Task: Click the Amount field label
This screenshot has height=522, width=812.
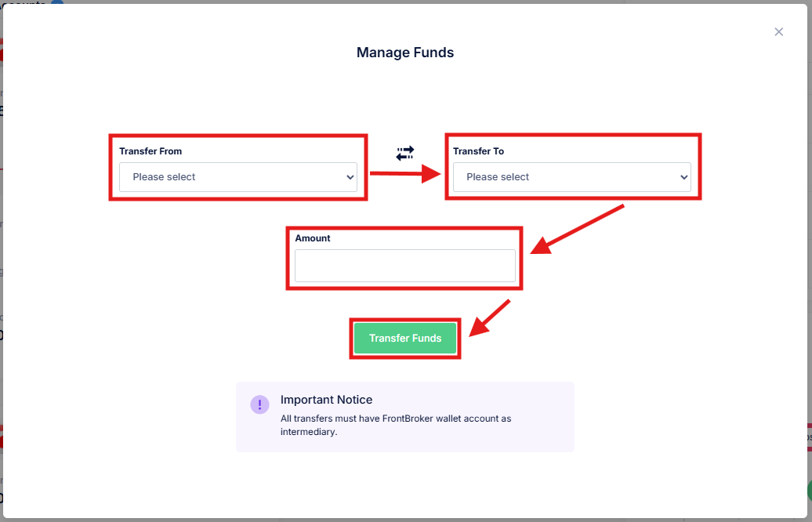Action: [313, 238]
